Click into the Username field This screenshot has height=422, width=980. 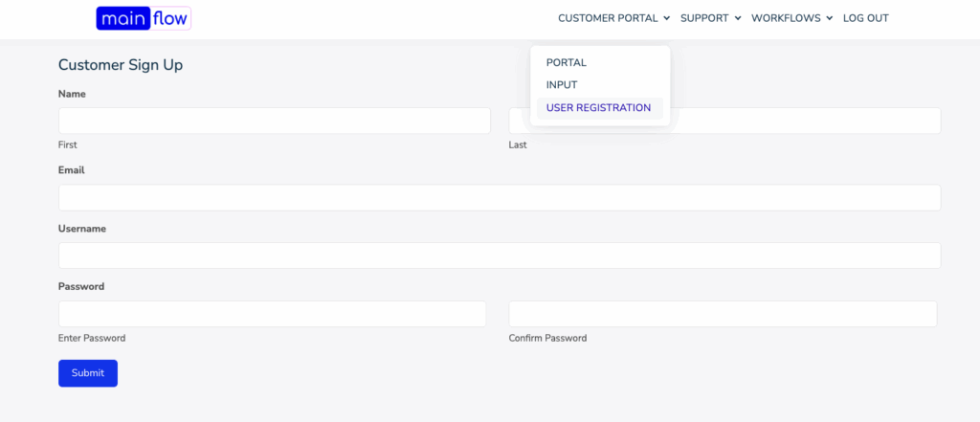point(500,255)
